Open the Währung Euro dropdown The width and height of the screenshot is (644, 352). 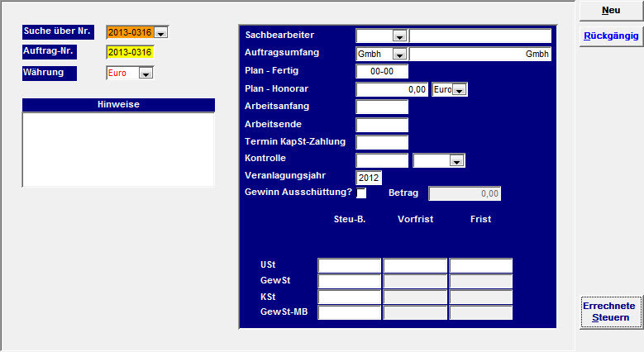point(145,73)
